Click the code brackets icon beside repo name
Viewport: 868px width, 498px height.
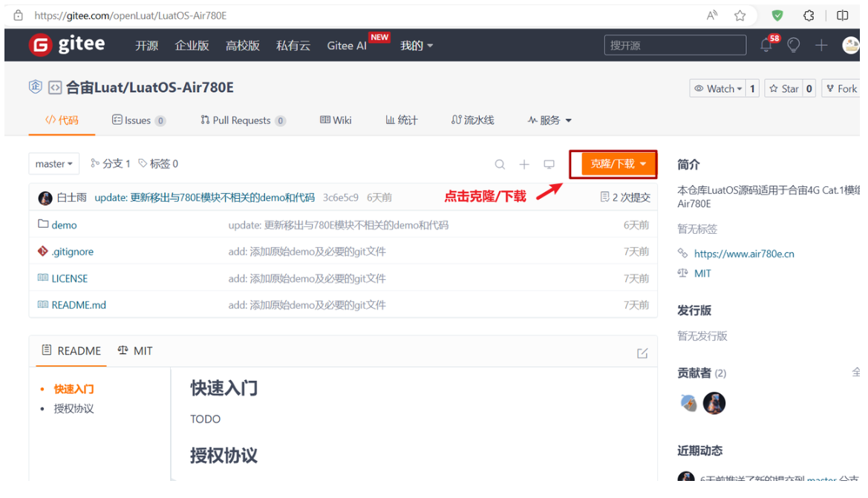pos(55,88)
